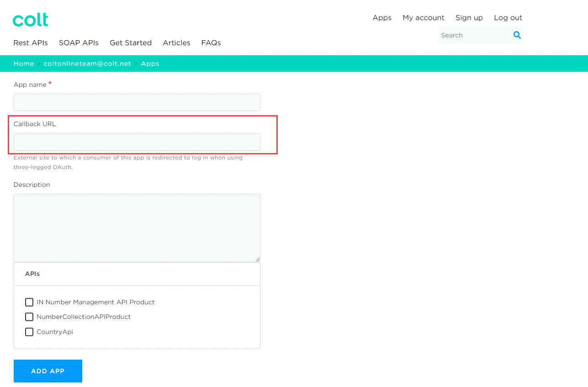Open coltonlineteam@colt.net breadcrumb
The width and height of the screenshot is (588, 387).
[87, 64]
